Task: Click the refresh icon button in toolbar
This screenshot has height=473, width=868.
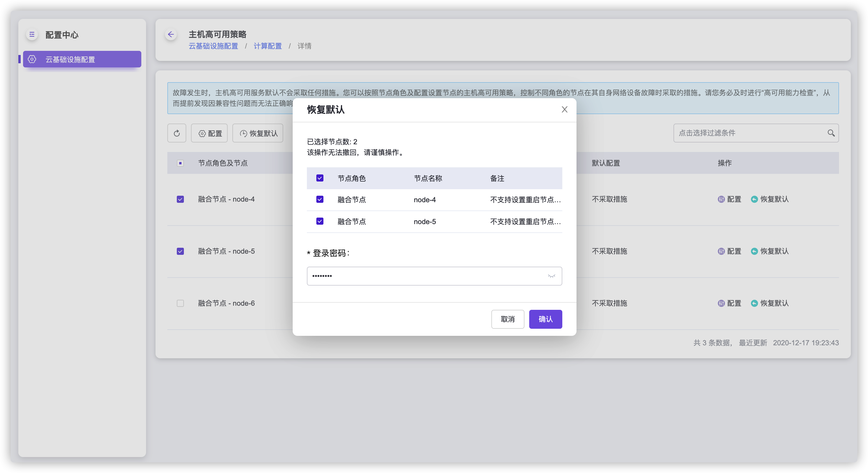Action: (176, 133)
